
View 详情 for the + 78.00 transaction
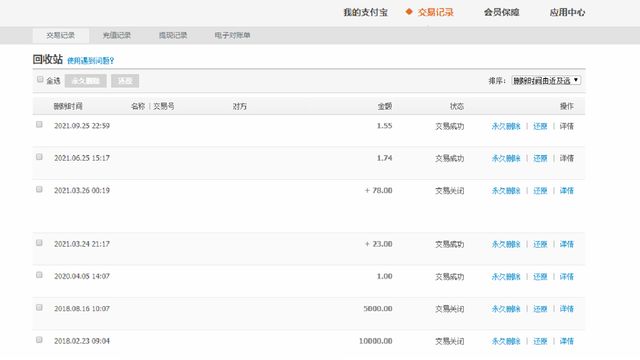click(567, 191)
